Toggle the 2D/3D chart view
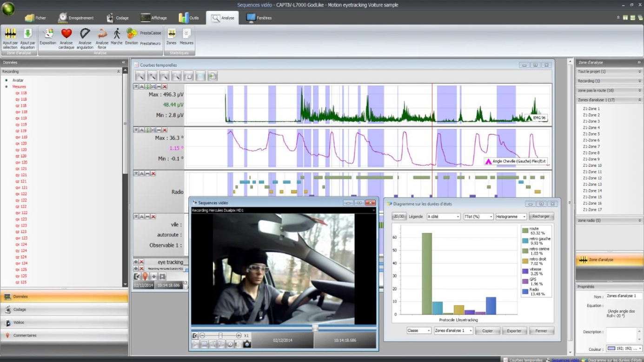The image size is (644, 362). coord(399,217)
